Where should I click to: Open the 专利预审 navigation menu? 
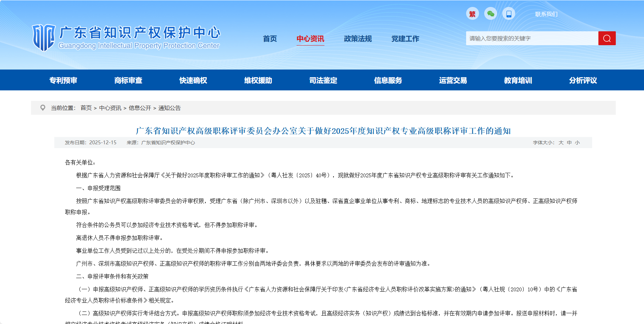(x=63, y=80)
